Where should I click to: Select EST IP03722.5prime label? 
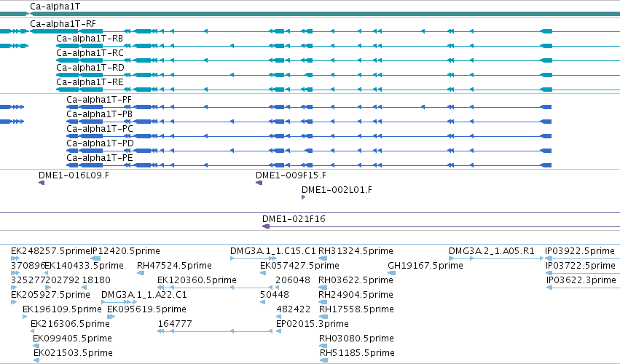(x=581, y=266)
